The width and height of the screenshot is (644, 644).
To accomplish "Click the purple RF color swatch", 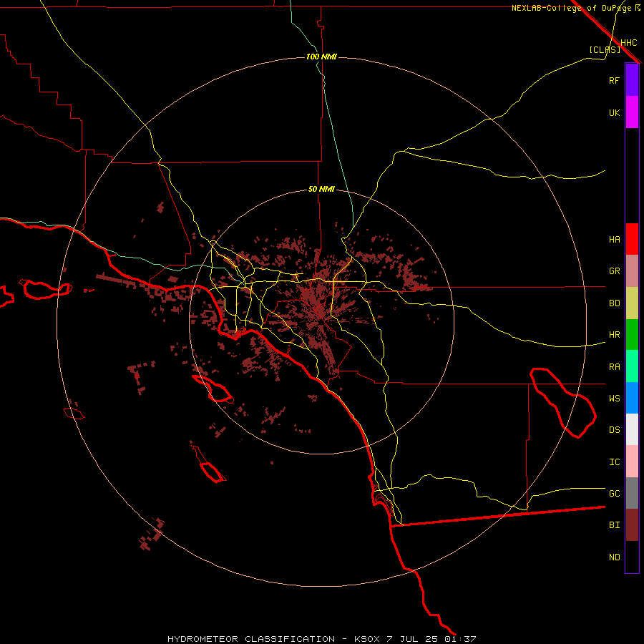I will tap(632, 80).
